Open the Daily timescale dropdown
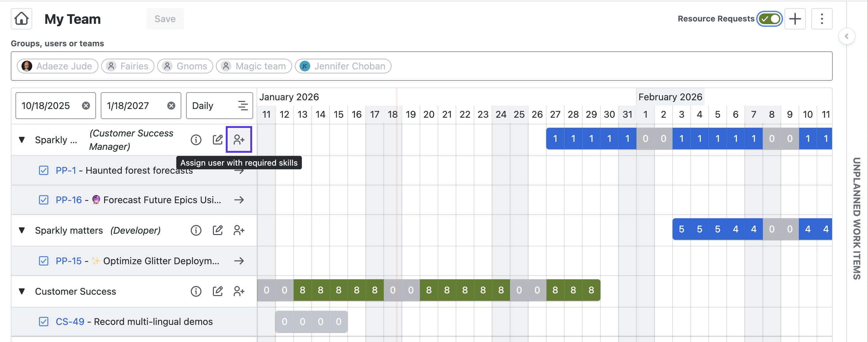 coord(219,106)
